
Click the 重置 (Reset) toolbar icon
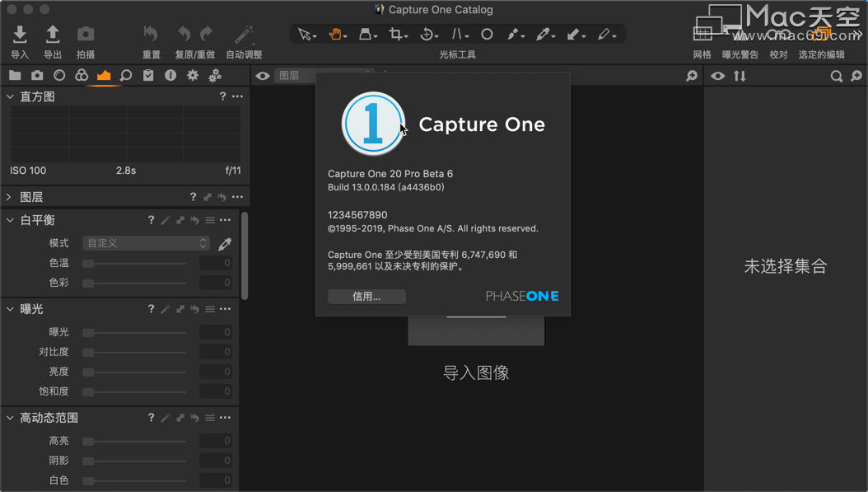click(x=151, y=35)
